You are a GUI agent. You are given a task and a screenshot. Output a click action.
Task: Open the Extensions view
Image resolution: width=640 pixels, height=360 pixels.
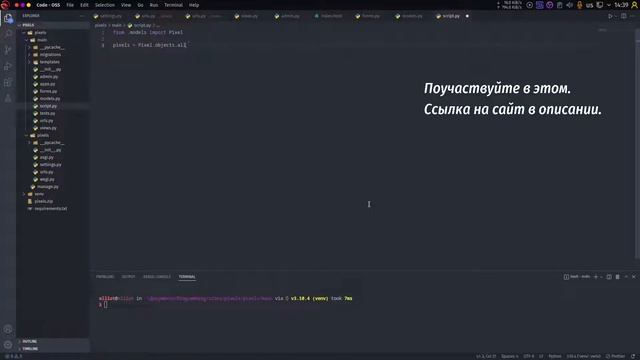click(x=8, y=82)
